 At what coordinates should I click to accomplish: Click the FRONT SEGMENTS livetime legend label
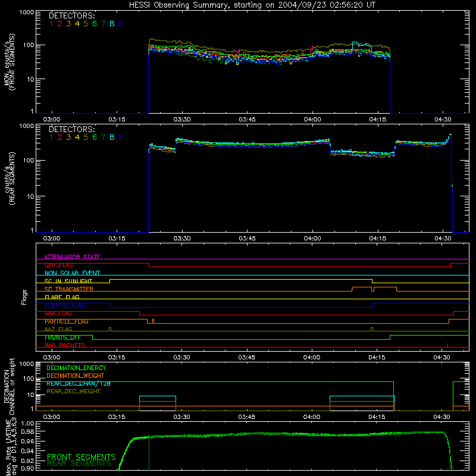[x=82, y=457]
